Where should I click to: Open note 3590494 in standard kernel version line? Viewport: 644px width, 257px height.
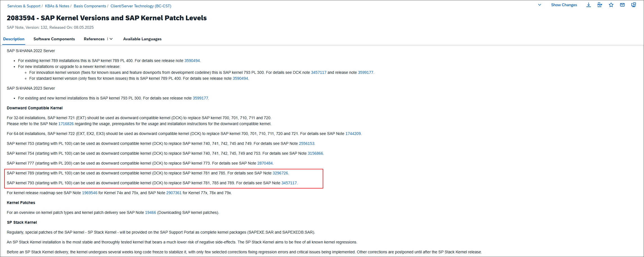tap(240, 78)
